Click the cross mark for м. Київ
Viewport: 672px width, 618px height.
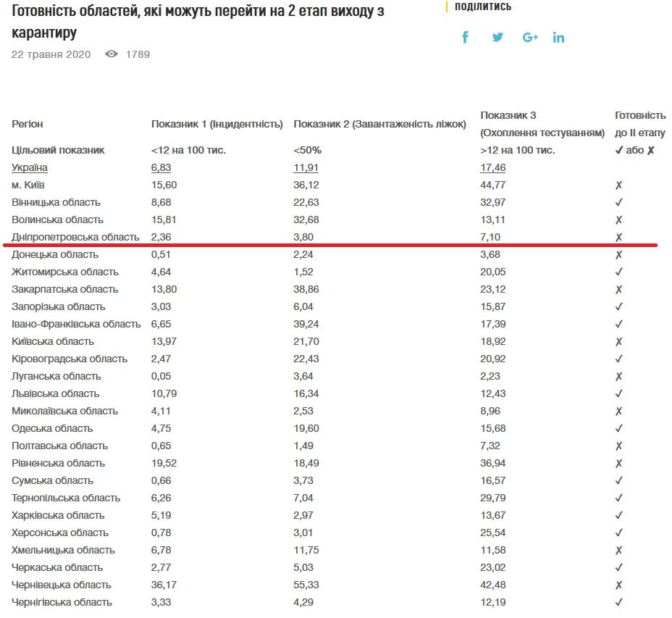(619, 185)
